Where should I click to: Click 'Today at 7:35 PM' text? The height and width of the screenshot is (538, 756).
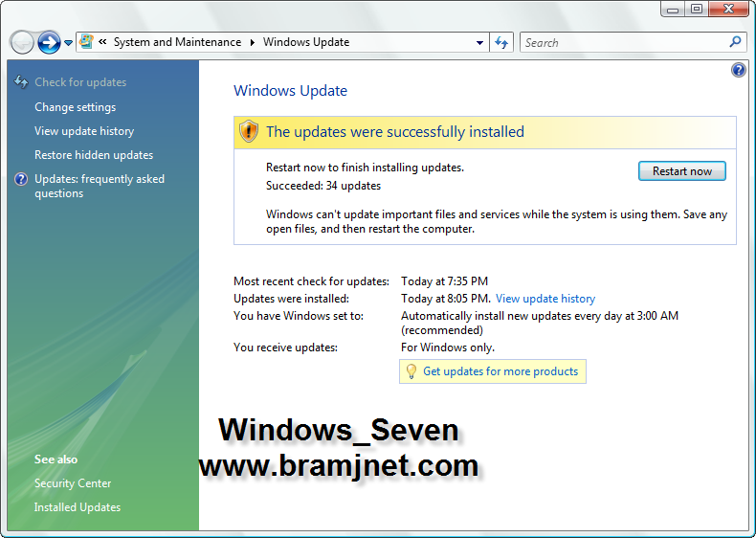[x=445, y=281]
